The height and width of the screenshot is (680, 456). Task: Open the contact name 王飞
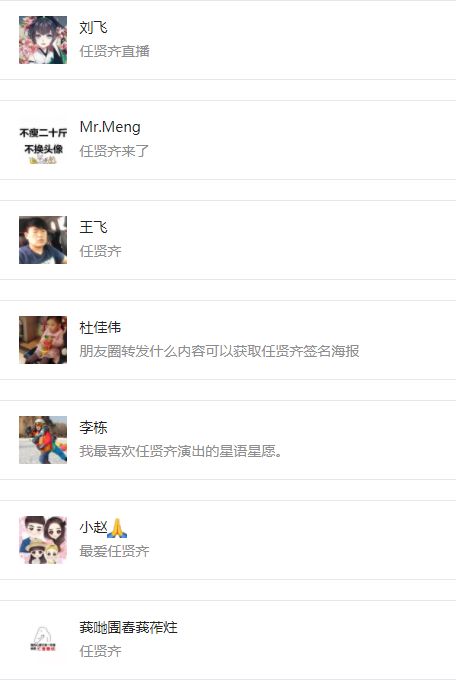(93, 227)
